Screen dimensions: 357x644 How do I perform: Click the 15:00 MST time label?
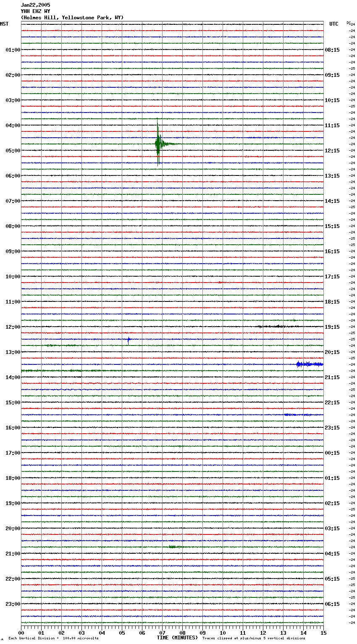(x=13, y=403)
